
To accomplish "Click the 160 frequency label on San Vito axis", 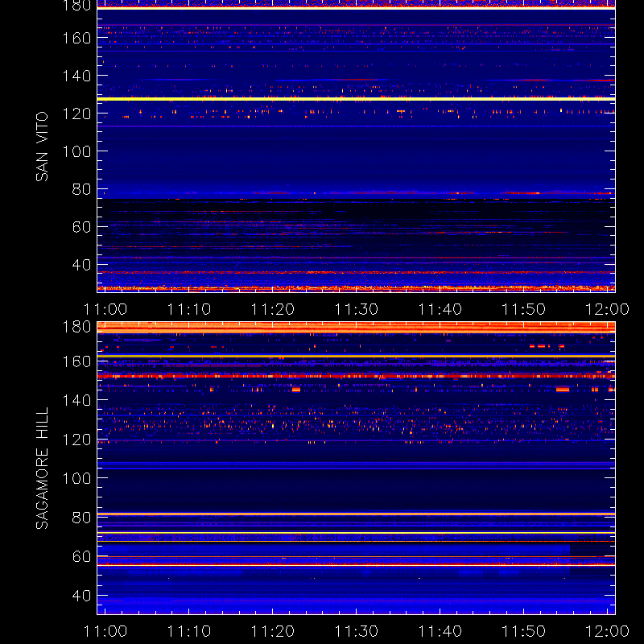I will [x=76, y=38].
